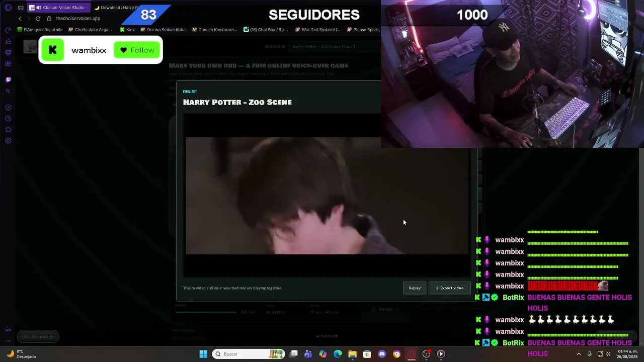
Task: Click the address bar showing thechoicervoicer.app
Action: click(x=78, y=19)
